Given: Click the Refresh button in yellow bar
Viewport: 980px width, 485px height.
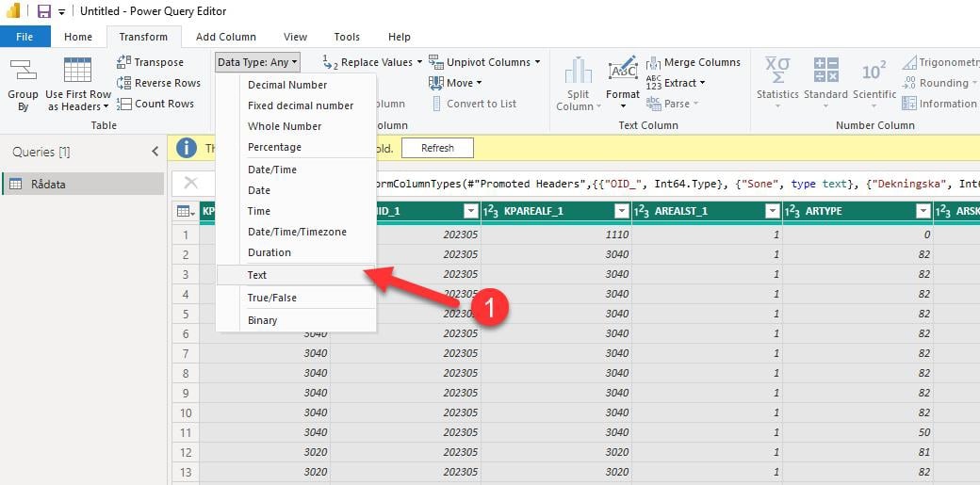Looking at the screenshot, I should click(437, 148).
